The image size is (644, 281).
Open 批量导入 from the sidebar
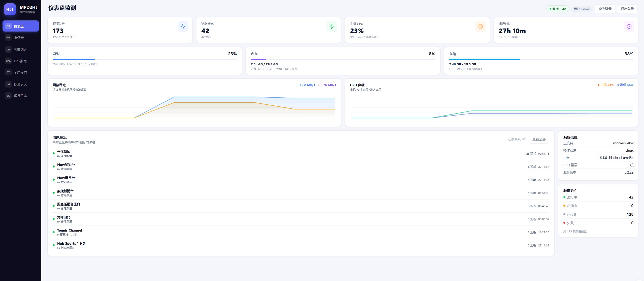point(21,84)
